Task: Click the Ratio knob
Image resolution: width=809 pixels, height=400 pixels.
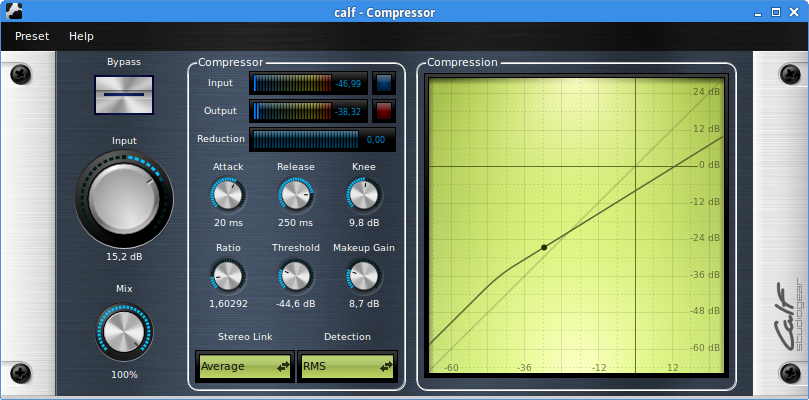Action: (x=228, y=276)
